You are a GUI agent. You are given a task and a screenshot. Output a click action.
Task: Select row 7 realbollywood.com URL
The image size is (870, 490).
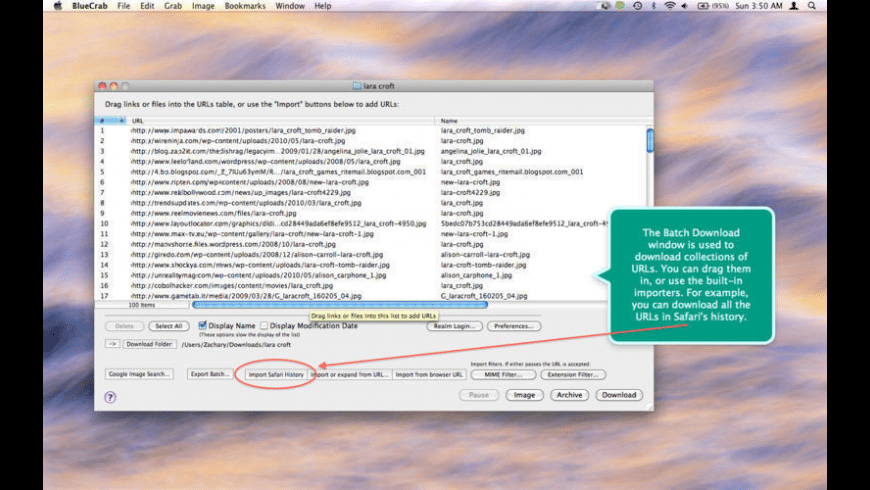[241, 193]
